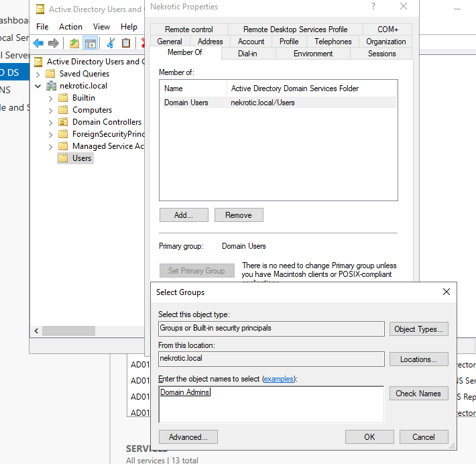
Task: Click the From this location field showing nekrotic.local
Action: (271, 359)
